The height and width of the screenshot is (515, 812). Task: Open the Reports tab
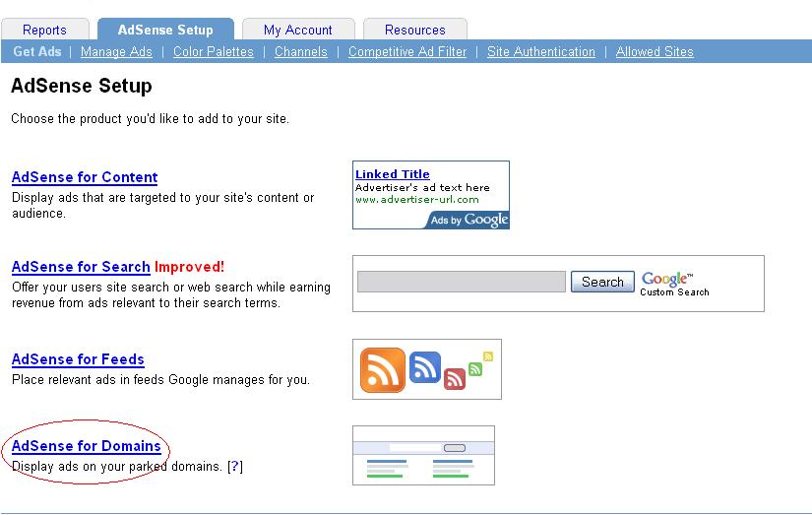click(x=44, y=30)
